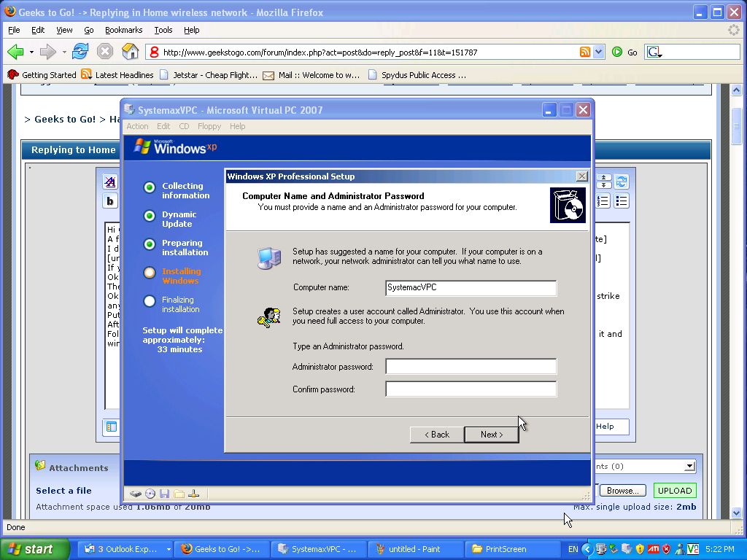Image resolution: width=747 pixels, height=560 pixels.
Task: Click Next in XP Setup dialog
Action: coord(492,435)
